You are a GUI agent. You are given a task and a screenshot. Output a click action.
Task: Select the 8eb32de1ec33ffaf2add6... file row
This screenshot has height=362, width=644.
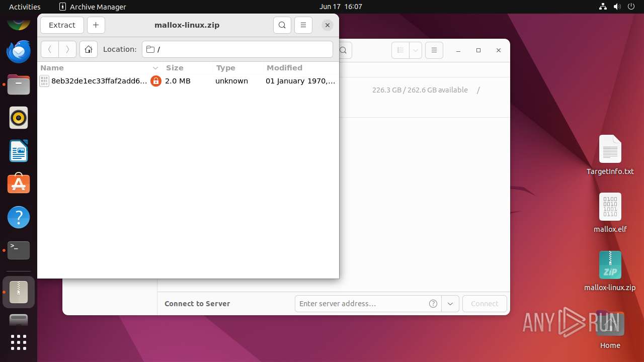188,81
